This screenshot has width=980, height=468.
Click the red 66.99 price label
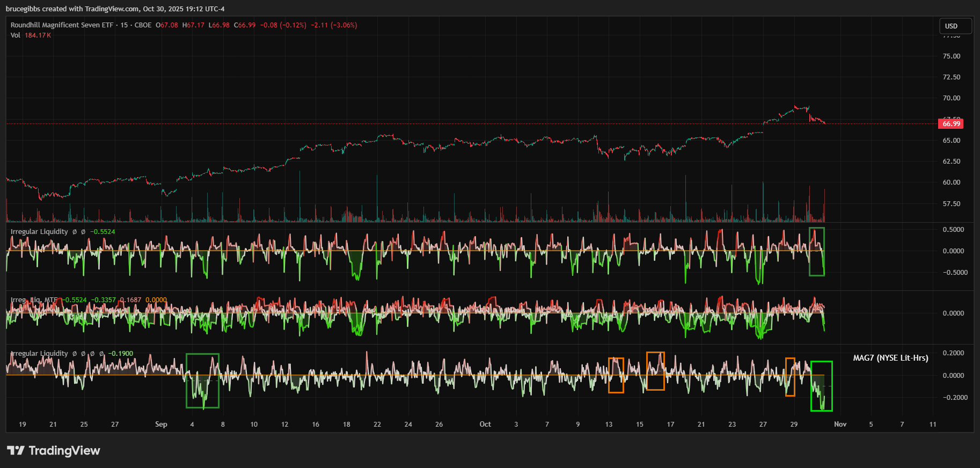click(951, 124)
